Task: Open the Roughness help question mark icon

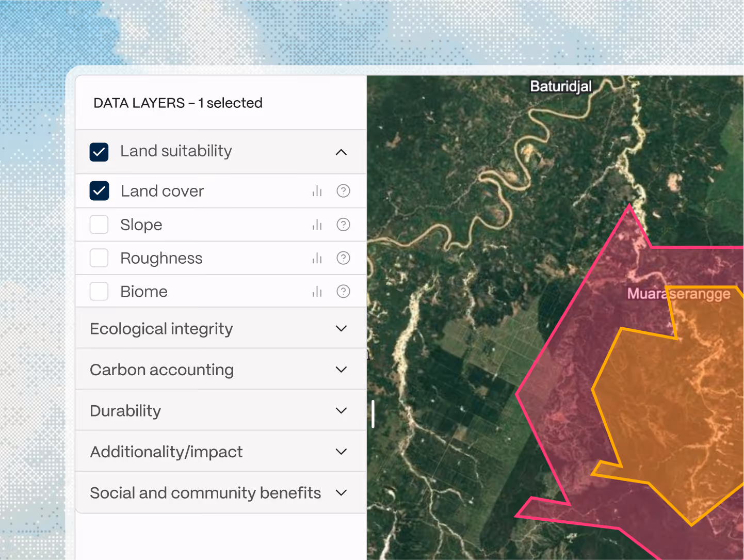Action: (x=343, y=258)
